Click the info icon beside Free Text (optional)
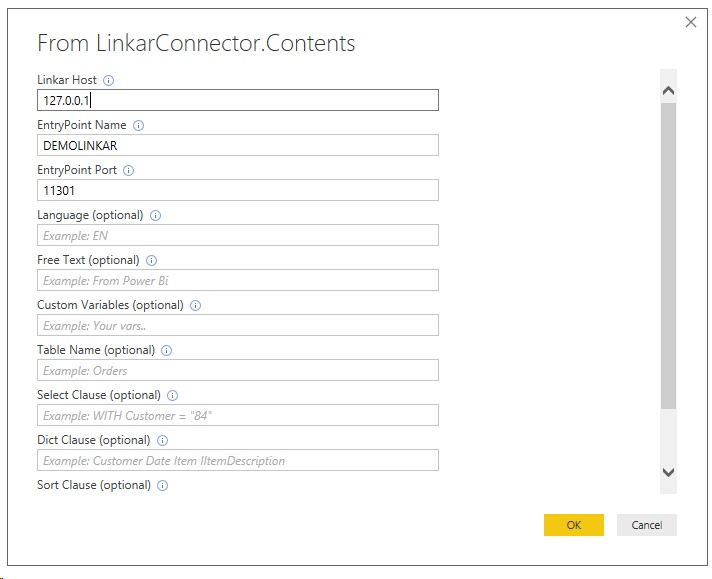Image resolution: width=712 pixels, height=579 pixels. [x=151, y=260]
